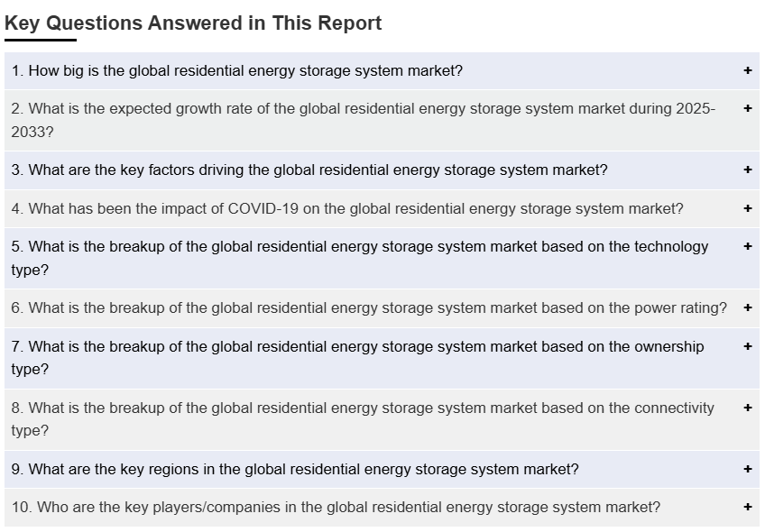Click the plus icon for power rating breakup

pos(747,307)
